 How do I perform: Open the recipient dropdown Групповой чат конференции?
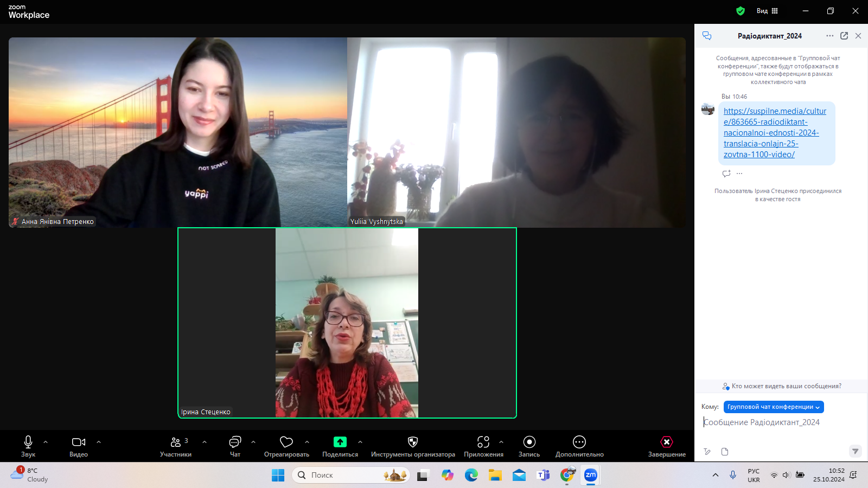pyautogui.click(x=774, y=407)
